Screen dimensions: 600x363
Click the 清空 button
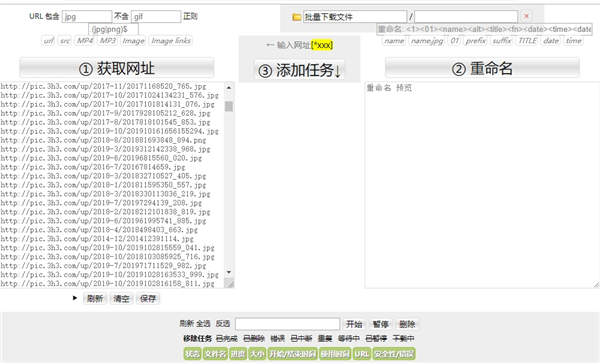121,298
